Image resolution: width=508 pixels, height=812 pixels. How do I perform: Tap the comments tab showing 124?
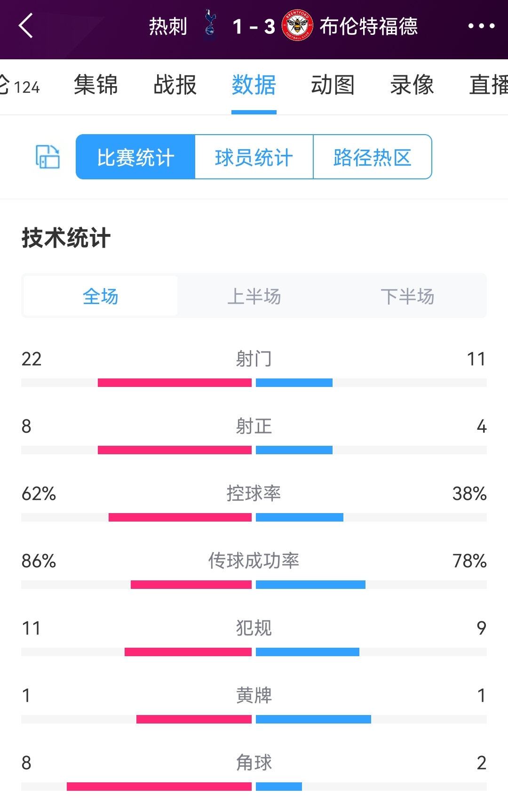tap(20, 86)
